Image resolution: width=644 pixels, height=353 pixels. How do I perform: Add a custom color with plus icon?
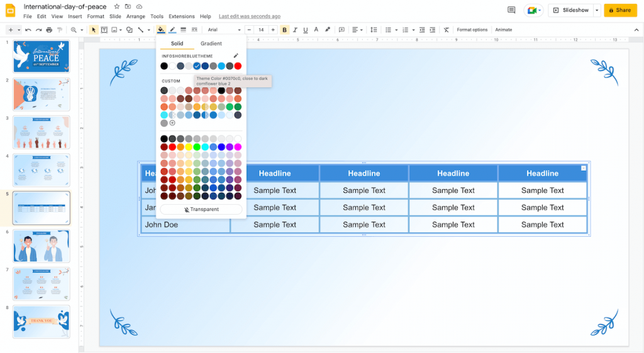[x=172, y=123]
